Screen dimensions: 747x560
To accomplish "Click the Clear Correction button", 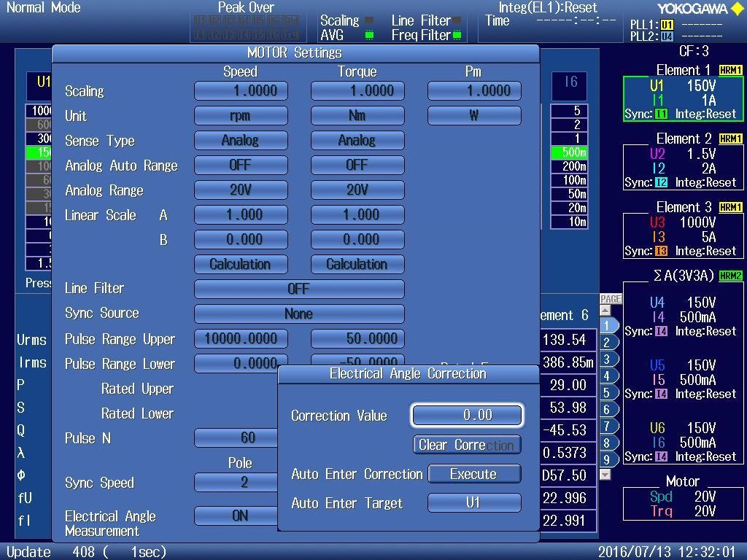I will 466,445.
